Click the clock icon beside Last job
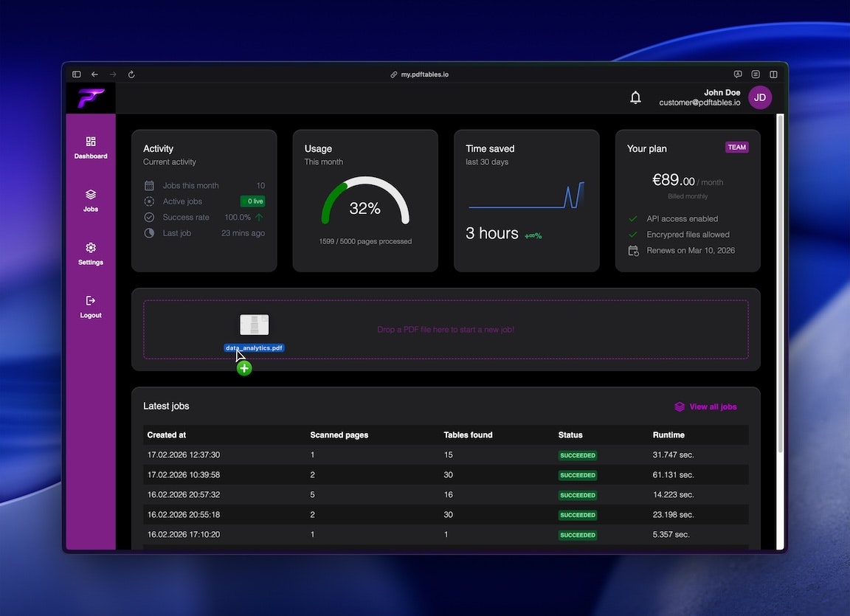Viewport: 850px width, 616px height. [x=150, y=232]
